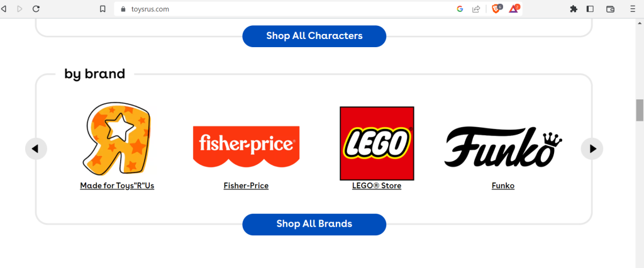Click the Brave Rewards triangle icon
This screenshot has height=268, width=644.
point(514,8)
